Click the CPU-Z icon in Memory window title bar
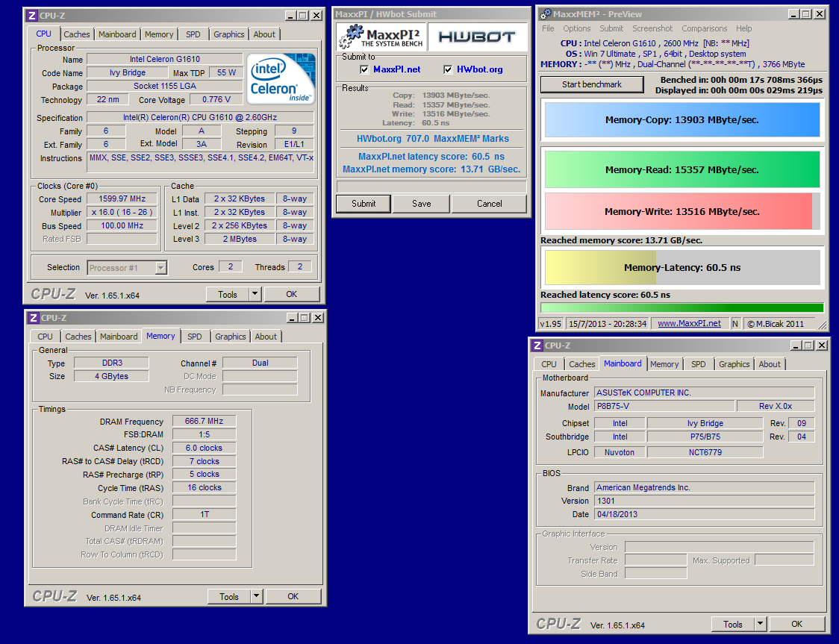Image resolution: width=839 pixels, height=644 pixels. 33,318
